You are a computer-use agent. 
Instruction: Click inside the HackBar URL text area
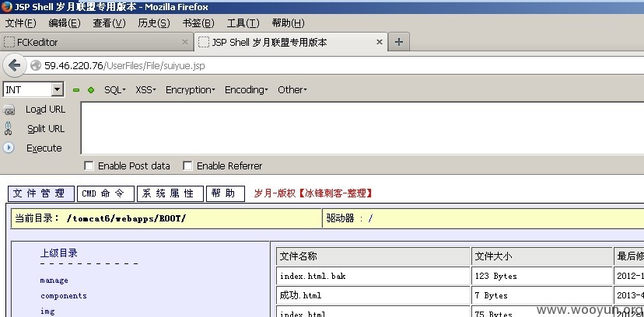click(362, 128)
